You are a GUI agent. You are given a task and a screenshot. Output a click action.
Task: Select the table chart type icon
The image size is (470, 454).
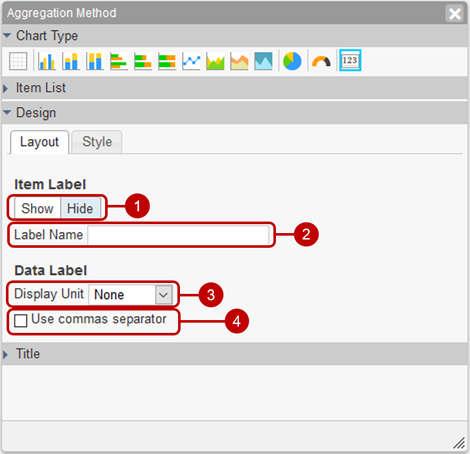[x=18, y=61]
